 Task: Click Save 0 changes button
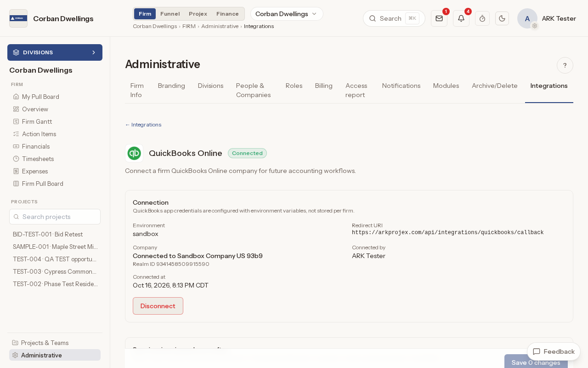coord(536,362)
